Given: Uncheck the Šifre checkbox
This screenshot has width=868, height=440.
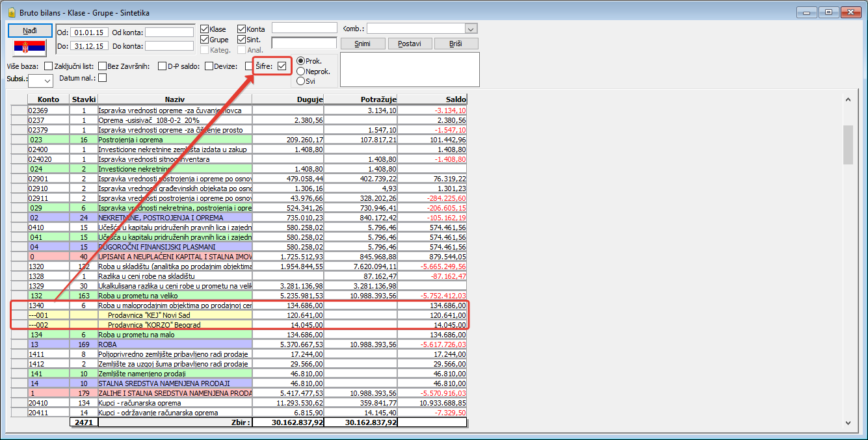Looking at the screenshot, I should click(x=282, y=66).
